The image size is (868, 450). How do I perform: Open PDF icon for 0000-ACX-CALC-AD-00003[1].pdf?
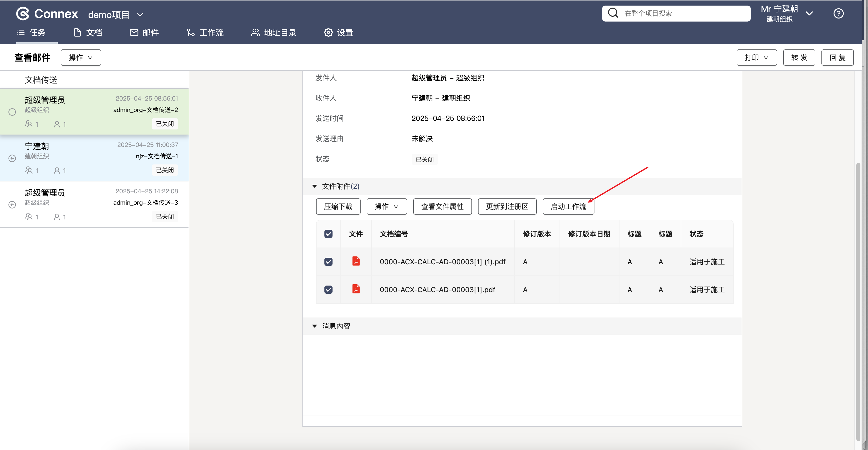click(x=356, y=289)
